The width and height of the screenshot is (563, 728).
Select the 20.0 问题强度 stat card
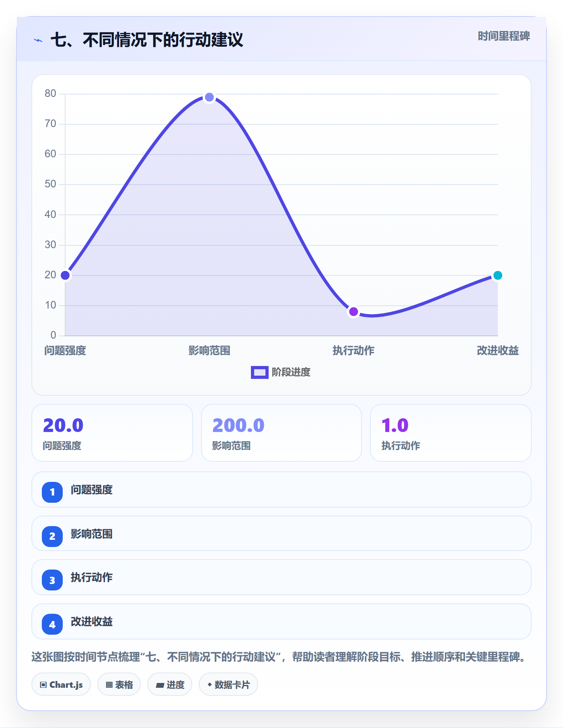(x=112, y=433)
